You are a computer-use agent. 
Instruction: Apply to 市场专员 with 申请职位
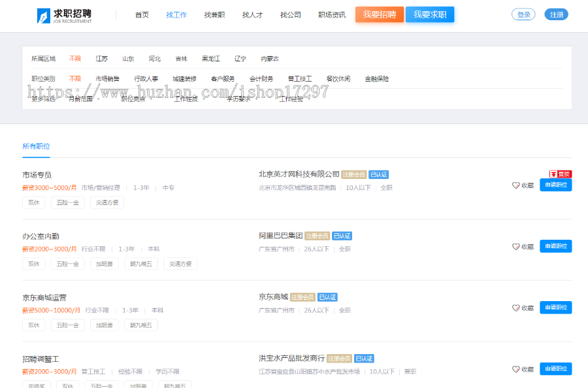coord(556,185)
